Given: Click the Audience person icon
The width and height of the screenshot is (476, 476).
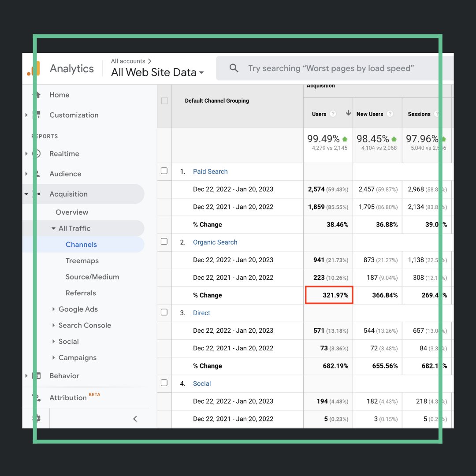Looking at the screenshot, I should pyautogui.click(x=37, y=174).
